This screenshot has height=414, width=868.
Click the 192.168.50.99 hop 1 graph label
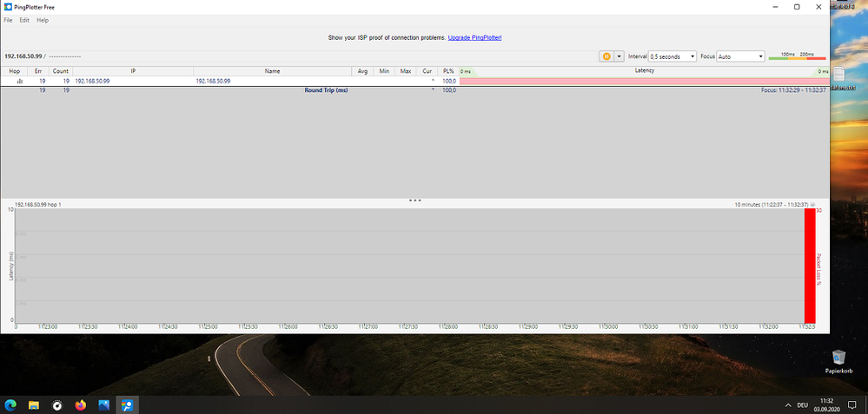point(37,205)
